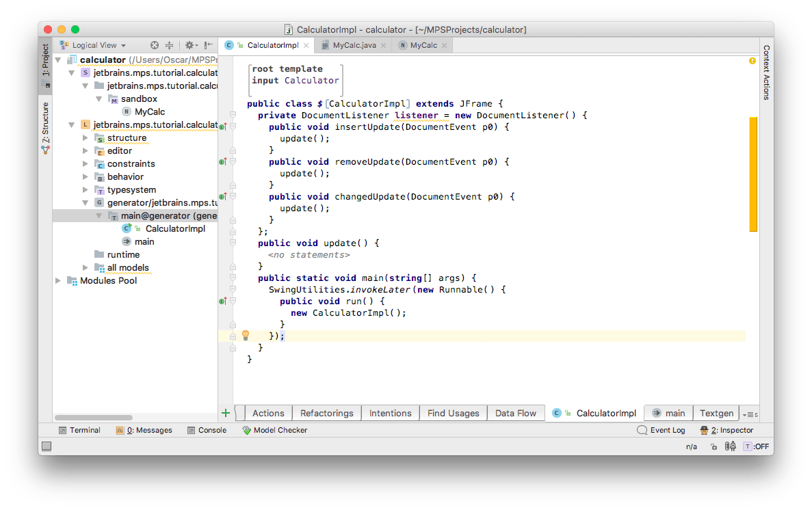This screenshot has width=812, height=510.
Task: Hide the Project panel with the hide icon
Action: pyautogui.click(x=208, y=45)
